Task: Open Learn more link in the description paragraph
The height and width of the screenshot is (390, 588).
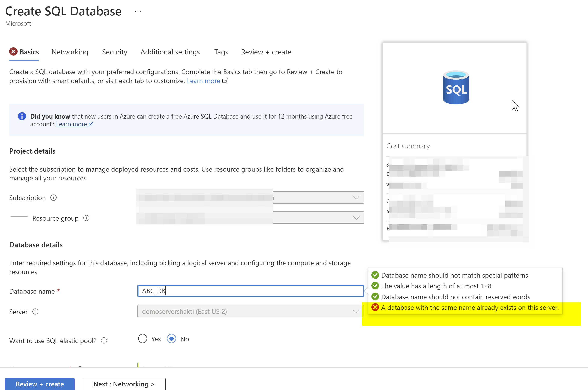Action: coord(203,81)
